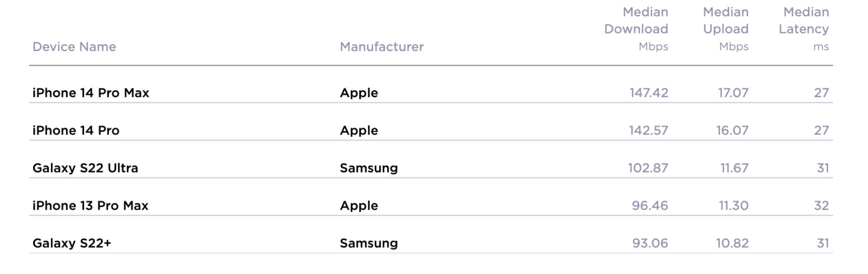
Task: Click the iPhone 14 Pro device name
Action: point(76,131)
